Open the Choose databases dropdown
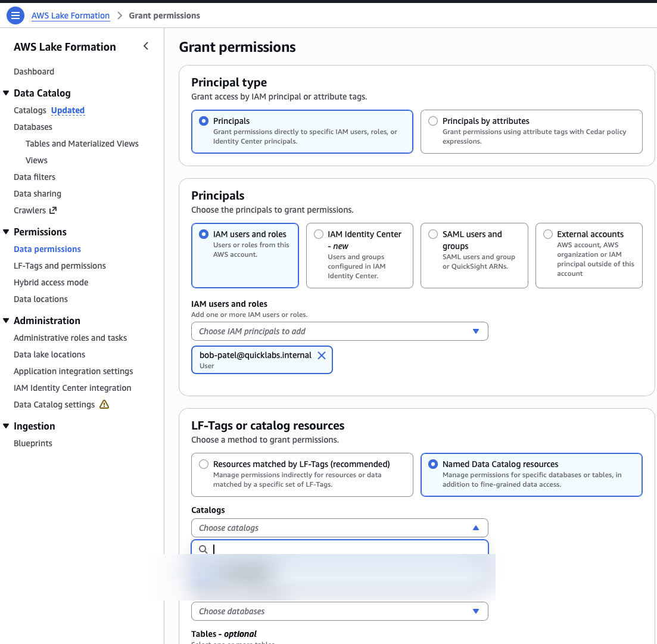Screen dimensions: 657x644 click(x=340, y=611)
